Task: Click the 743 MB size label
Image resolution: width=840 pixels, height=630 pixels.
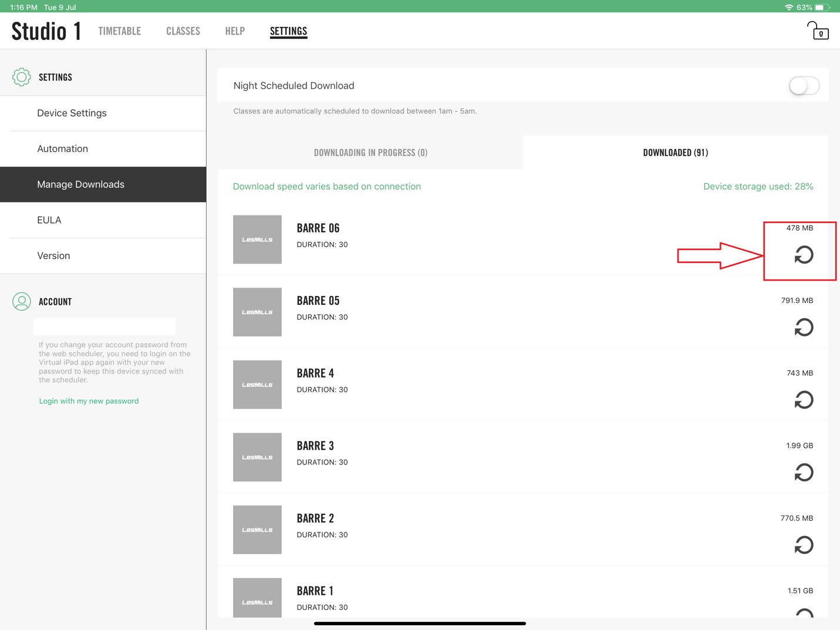Action: 799,373
